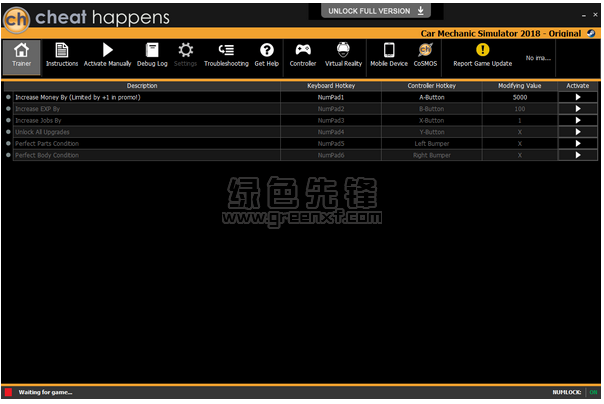The height and width of the screenshot is (404, 604).
Task: Activate the Unlock All Upgrades cheat
Action: [x=577, y=132]
